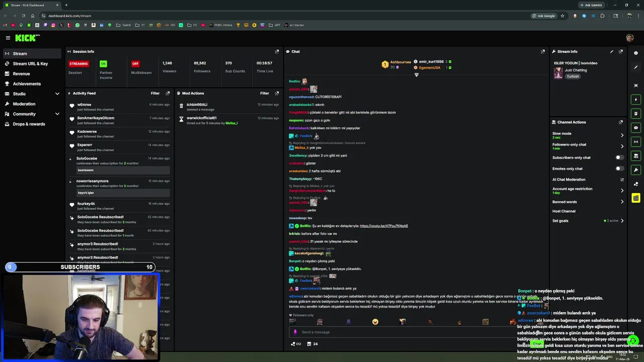Click the STREAMING session badge
This screenshot has height=362, width=644.
[x=78, y=64]
